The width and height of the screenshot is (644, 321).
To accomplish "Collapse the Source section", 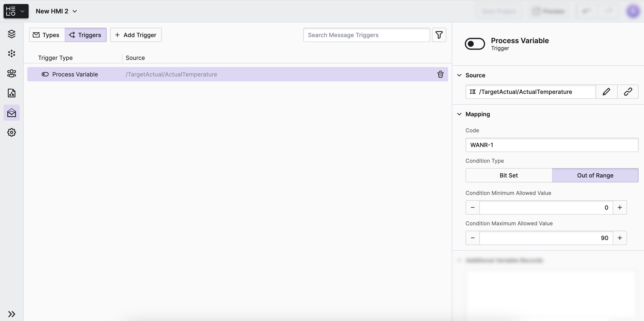I will (459, 75).
